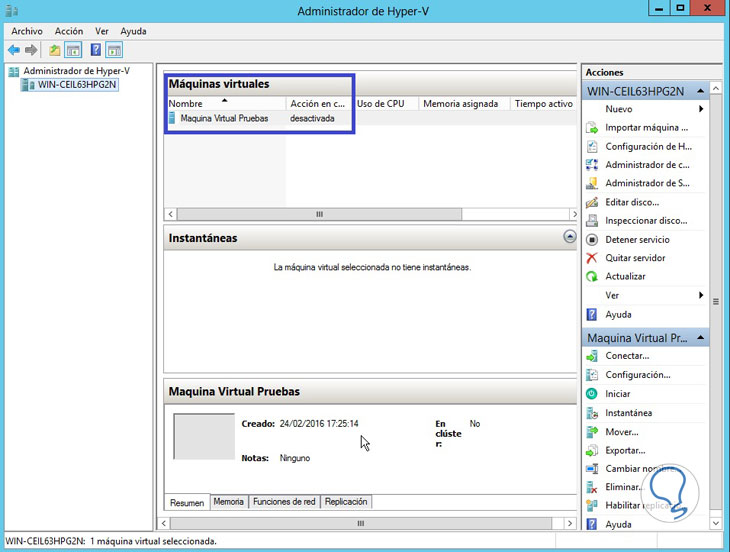
Task: Click the Habilitar replicación action
Action: click(x=643, y=505)
